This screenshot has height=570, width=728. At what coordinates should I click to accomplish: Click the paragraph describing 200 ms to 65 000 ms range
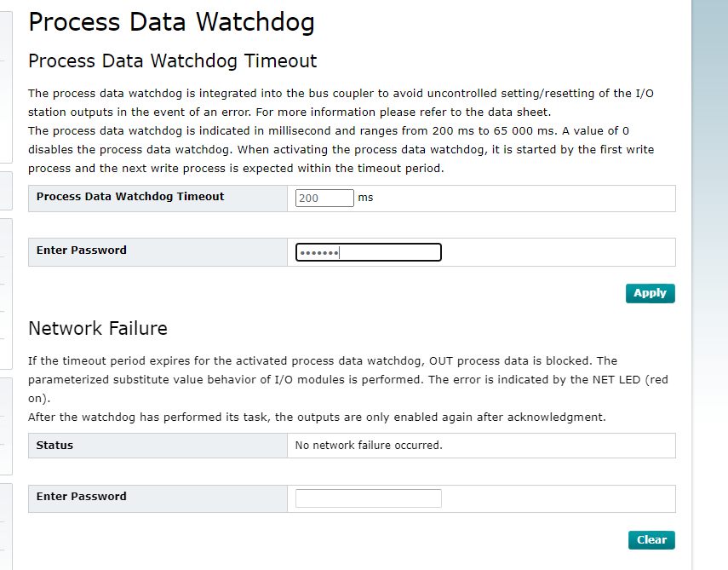coord(341,150)
